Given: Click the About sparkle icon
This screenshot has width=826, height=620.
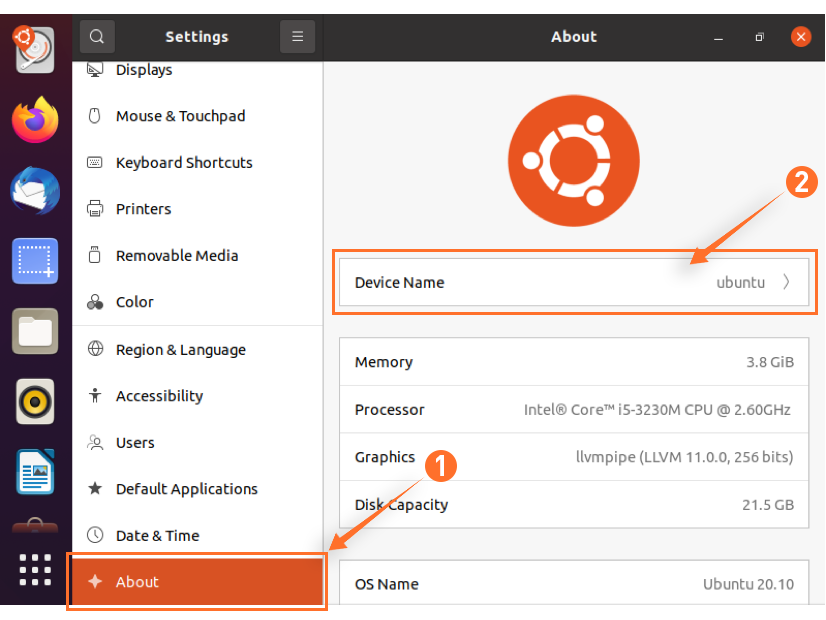Looking at the screenshot, I should [x=95, y=581].
